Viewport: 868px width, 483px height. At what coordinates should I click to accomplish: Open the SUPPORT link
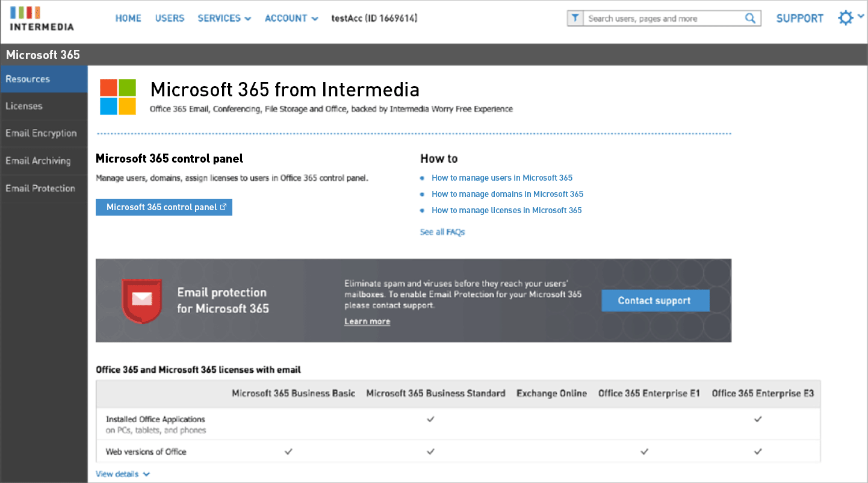pyautogui.click(x=799, y=18)
